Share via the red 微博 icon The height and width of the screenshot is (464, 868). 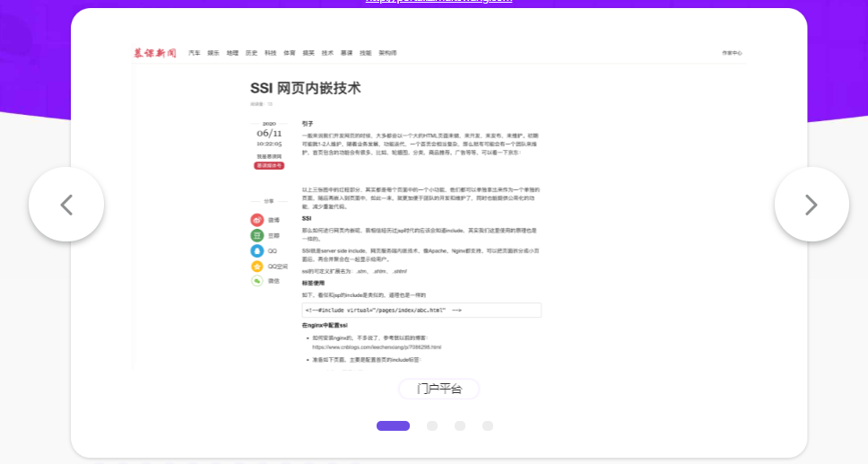(x=256, y=220)
